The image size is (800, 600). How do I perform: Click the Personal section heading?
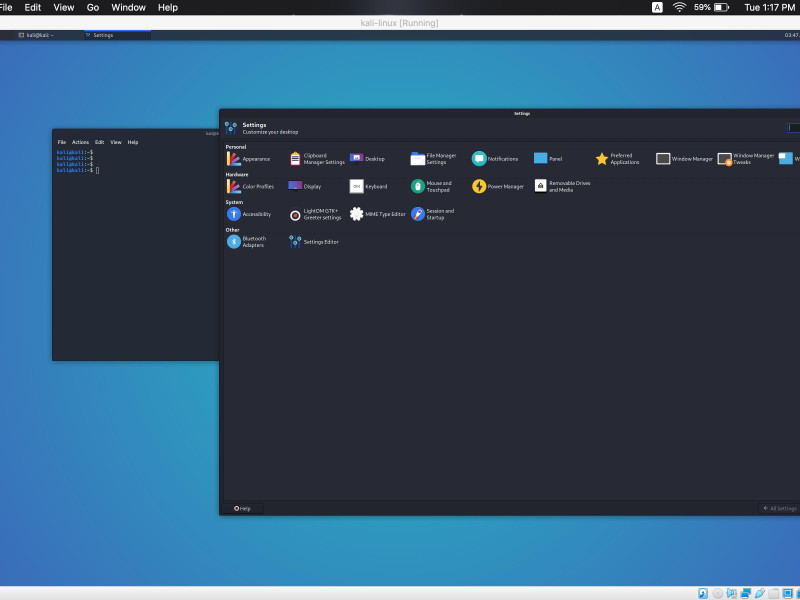236,147
